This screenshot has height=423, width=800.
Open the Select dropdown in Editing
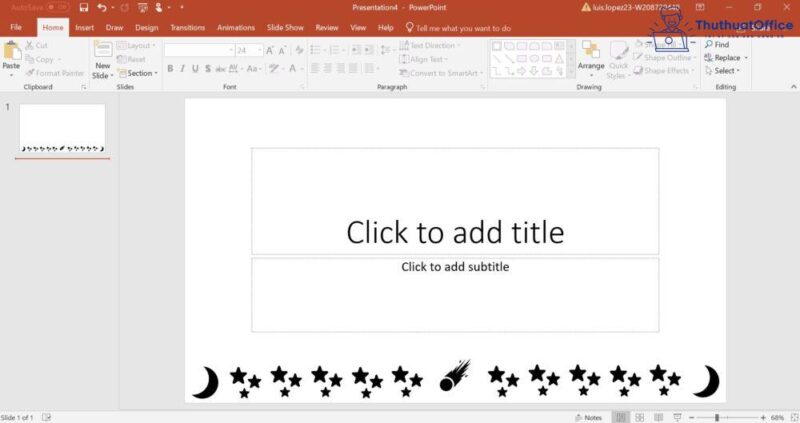pos(722,71)
